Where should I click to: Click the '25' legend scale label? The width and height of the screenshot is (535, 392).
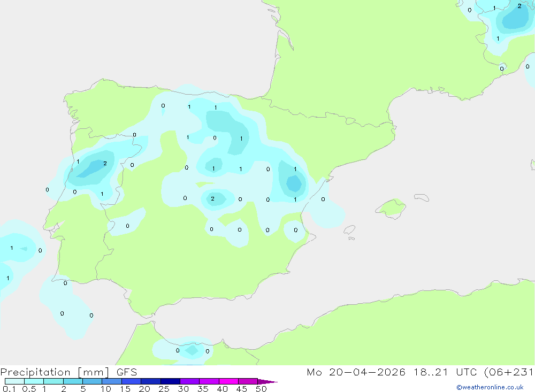pos(164,389)
